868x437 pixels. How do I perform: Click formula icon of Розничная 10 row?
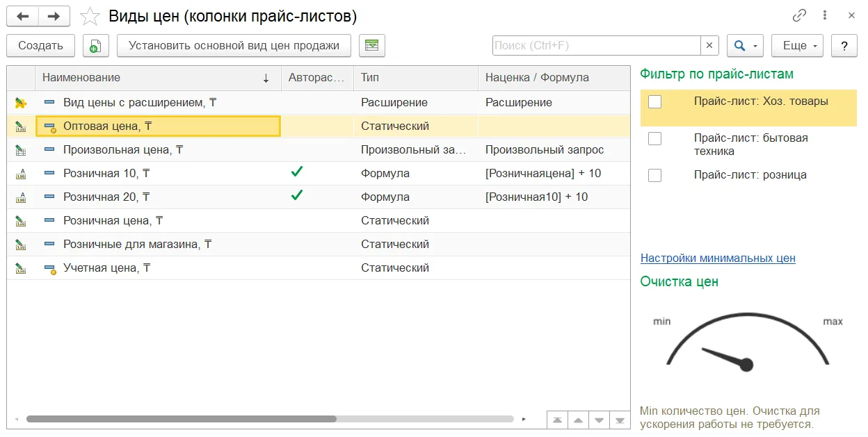pos(21,174)
